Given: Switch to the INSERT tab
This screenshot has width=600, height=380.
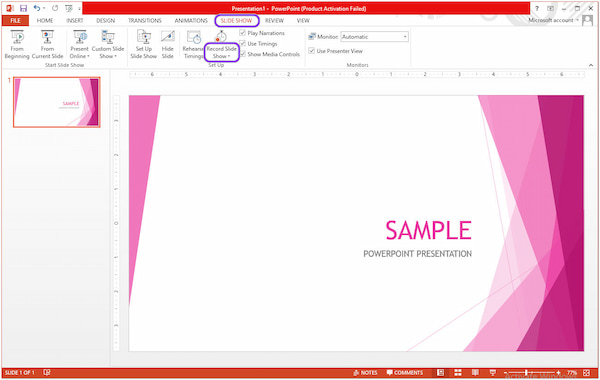Looking at the screenshot, I should [75, 21].
